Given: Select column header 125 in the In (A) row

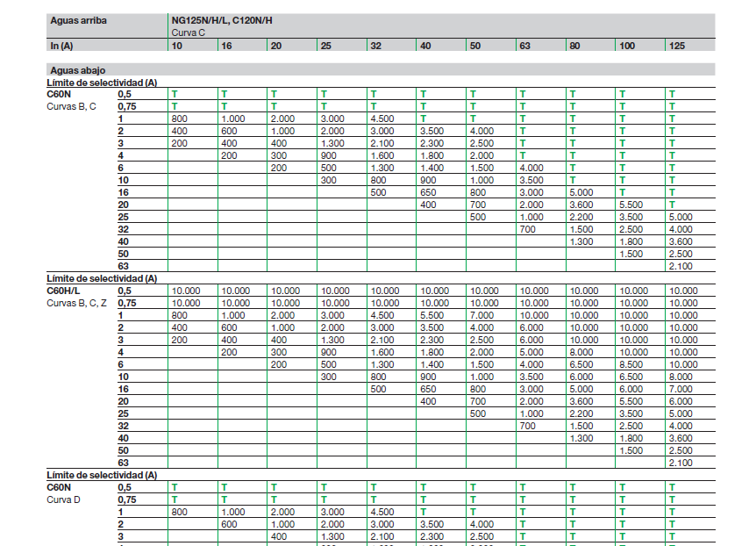Looking at the screenshot, I should [x=677, y=45].
